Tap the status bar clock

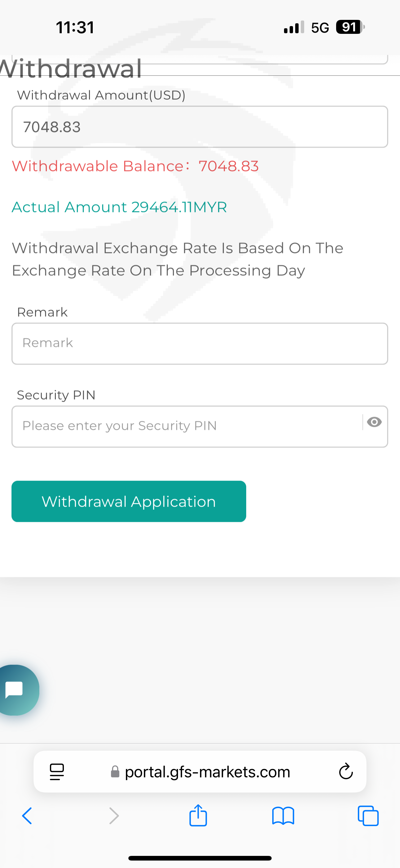tap(75, 27)
